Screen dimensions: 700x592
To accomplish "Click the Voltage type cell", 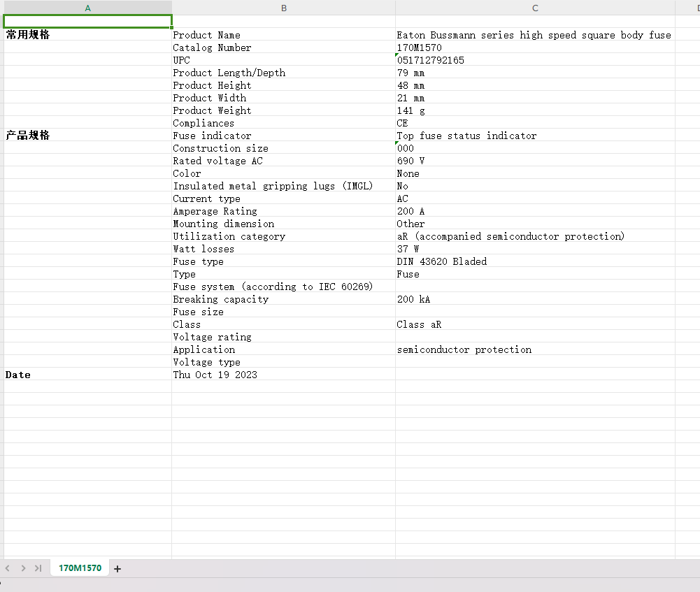I will tap(283, 362).
